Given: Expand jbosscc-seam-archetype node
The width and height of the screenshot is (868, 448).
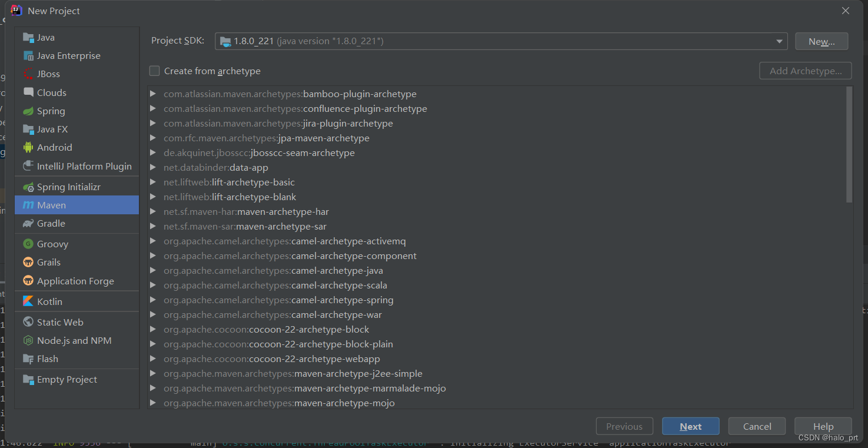Looking at the screenshot, I should point(153,153).
